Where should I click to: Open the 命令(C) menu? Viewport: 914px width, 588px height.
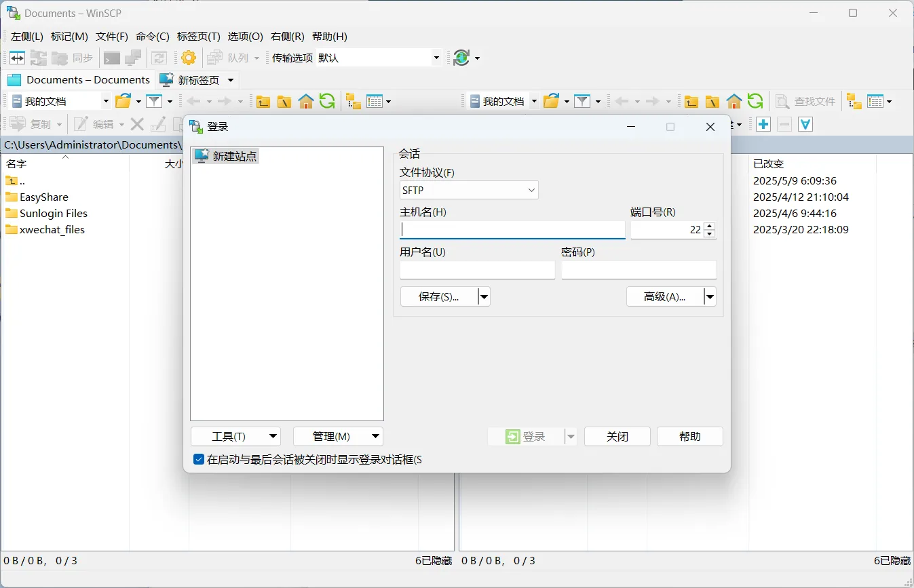153,37
